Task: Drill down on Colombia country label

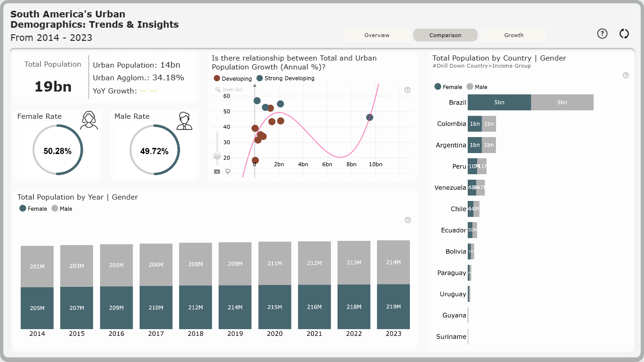Action: [452, 124]
